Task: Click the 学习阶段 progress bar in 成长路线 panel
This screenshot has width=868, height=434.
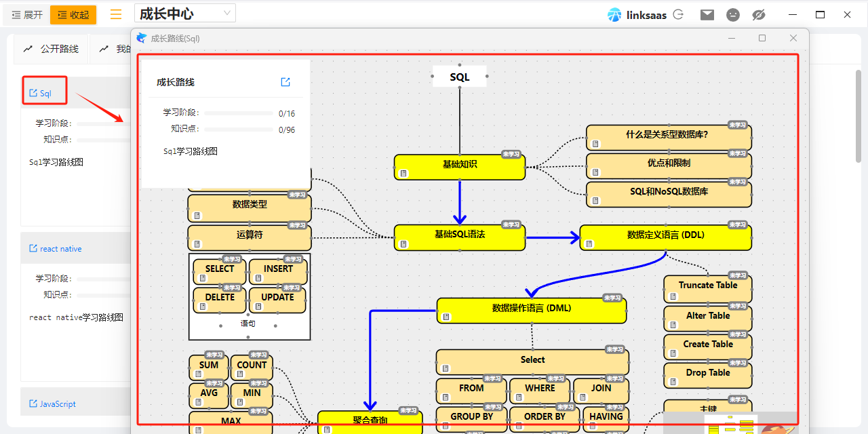Action: coord(239,113)
